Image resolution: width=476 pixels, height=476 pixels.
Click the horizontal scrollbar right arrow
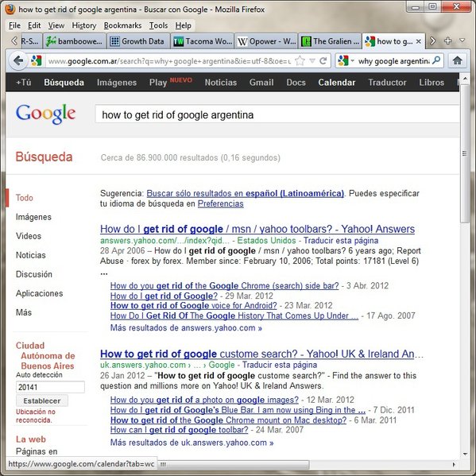(x=454, y=464)
